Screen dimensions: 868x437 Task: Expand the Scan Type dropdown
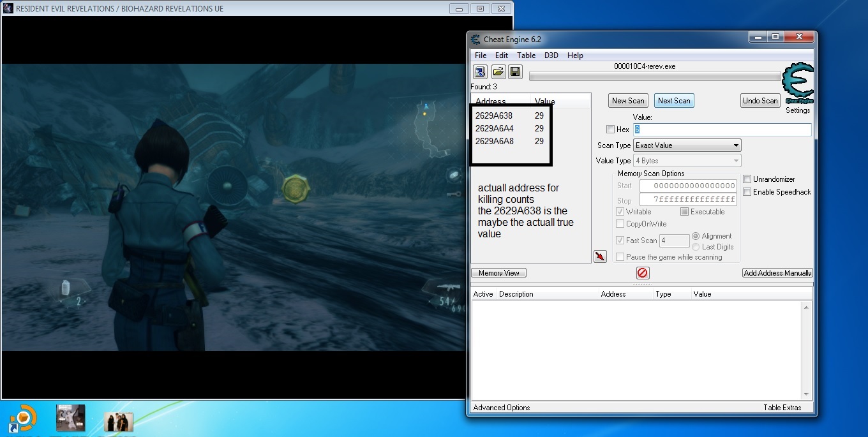point(687,145)
